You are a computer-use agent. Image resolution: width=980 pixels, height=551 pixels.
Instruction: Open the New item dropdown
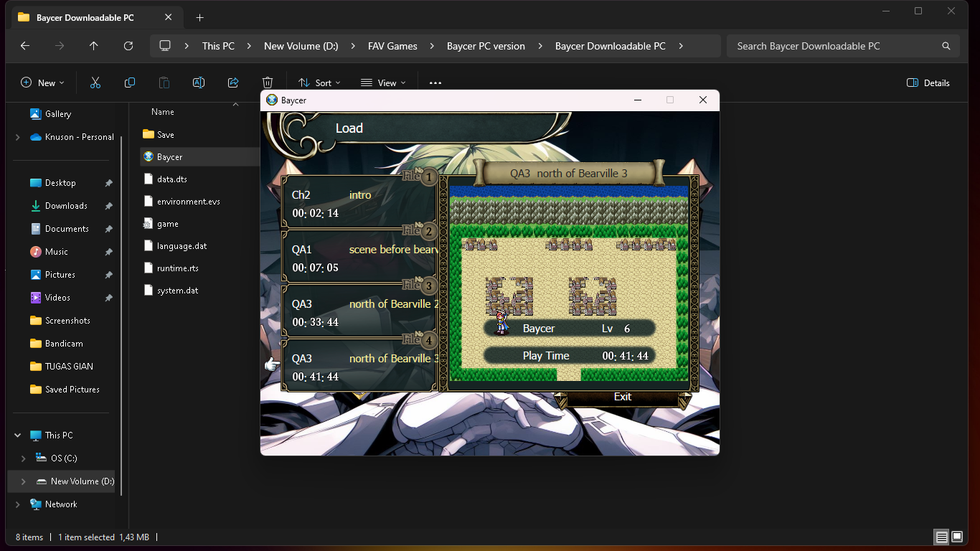point(42,83)
